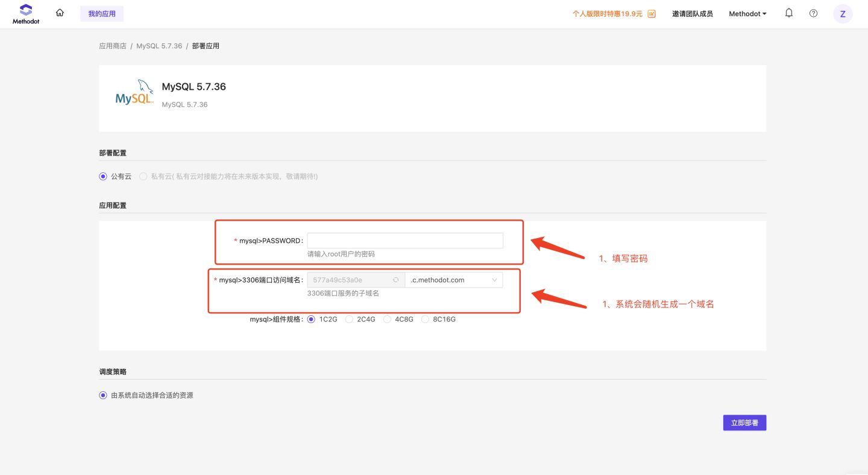Click the 部署应用 breadcrumb text

pyautogui.click(x=206, y=46)
